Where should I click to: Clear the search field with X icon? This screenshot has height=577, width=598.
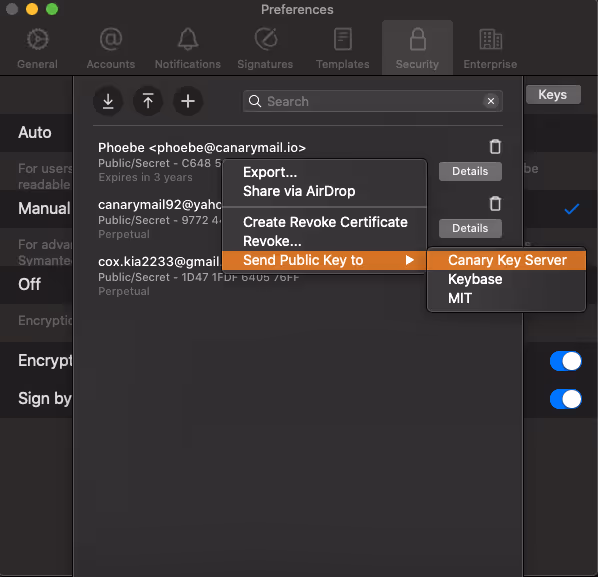click(491, 101)
